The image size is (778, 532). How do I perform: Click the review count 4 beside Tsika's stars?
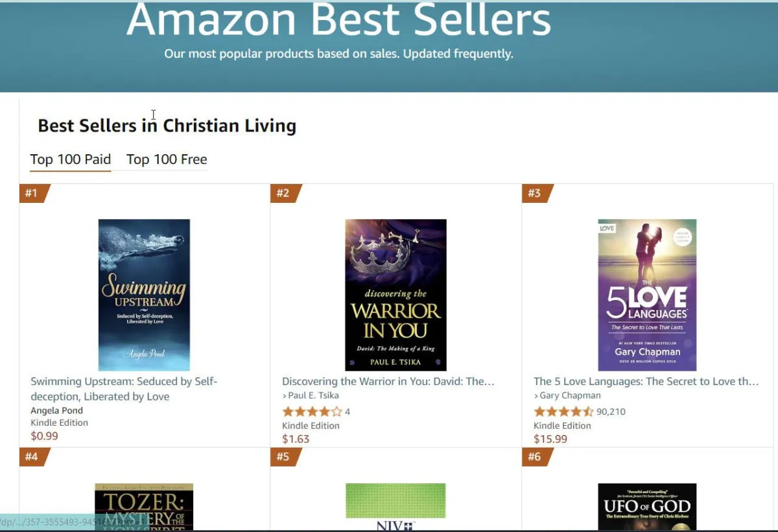[x=348, y=411]
